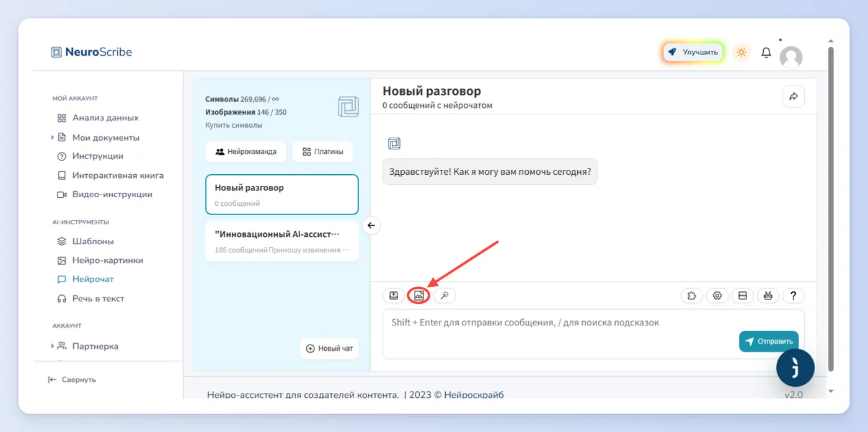Screen dimensions: 868x432
Task: Toggle the light theme sun icon
Action: (742, 52)
